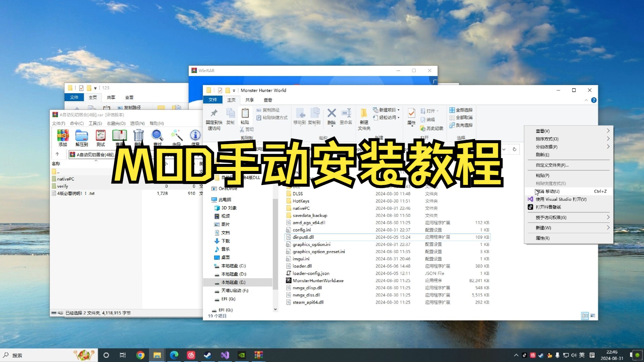The image size is (644, 362).
Task: Refresh the Explorer address bar
Action: (x=514, y=149)
